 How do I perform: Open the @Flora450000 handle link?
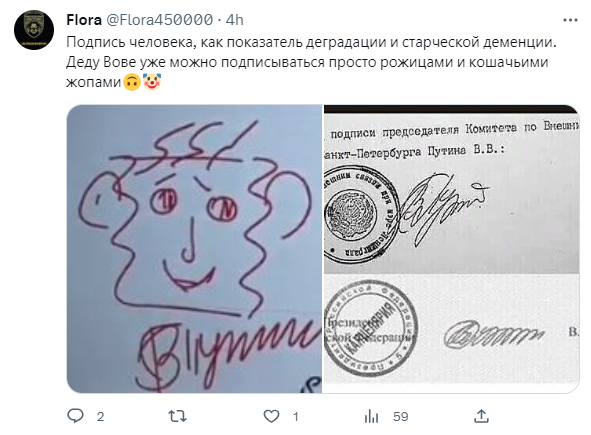[x=159, y=20]
